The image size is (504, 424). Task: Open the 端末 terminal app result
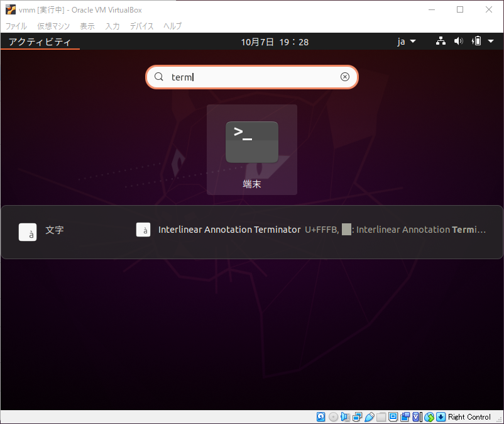click(x=251, y=150)
